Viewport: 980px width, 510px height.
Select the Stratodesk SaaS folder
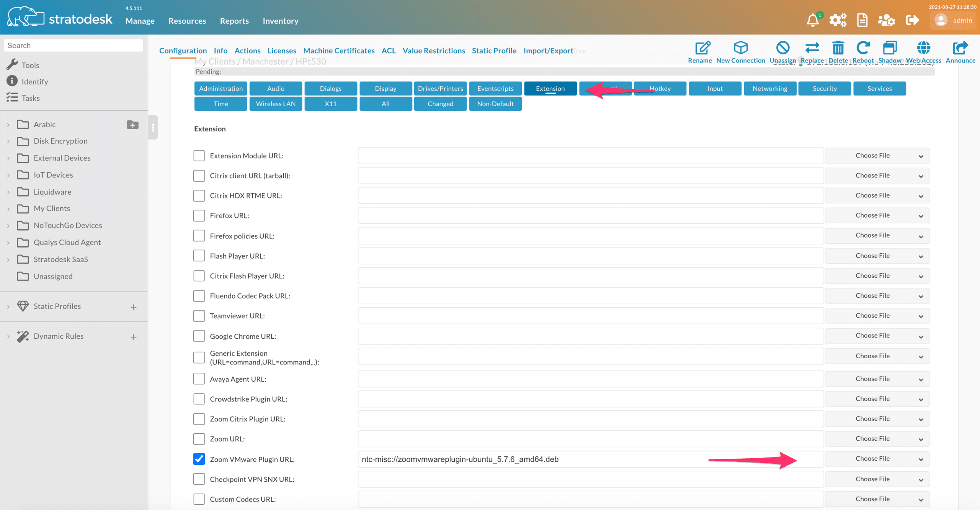53,259
